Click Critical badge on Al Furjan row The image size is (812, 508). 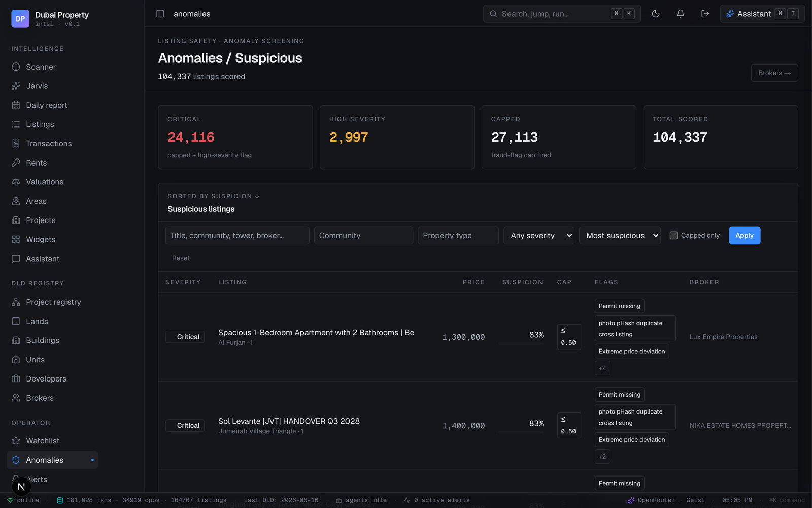click(x=185, y=337)
